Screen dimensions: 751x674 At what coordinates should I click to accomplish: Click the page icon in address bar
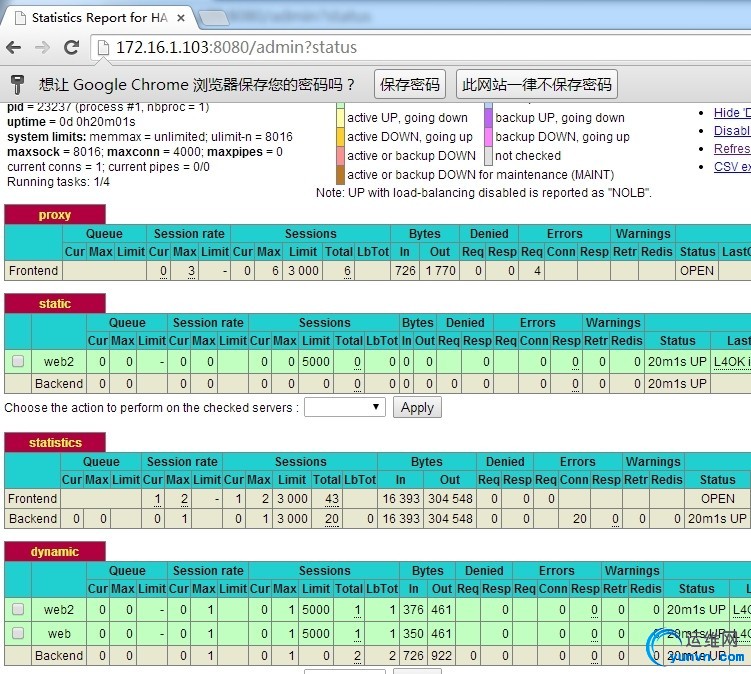pyautogui.click(x=104, y=47)
